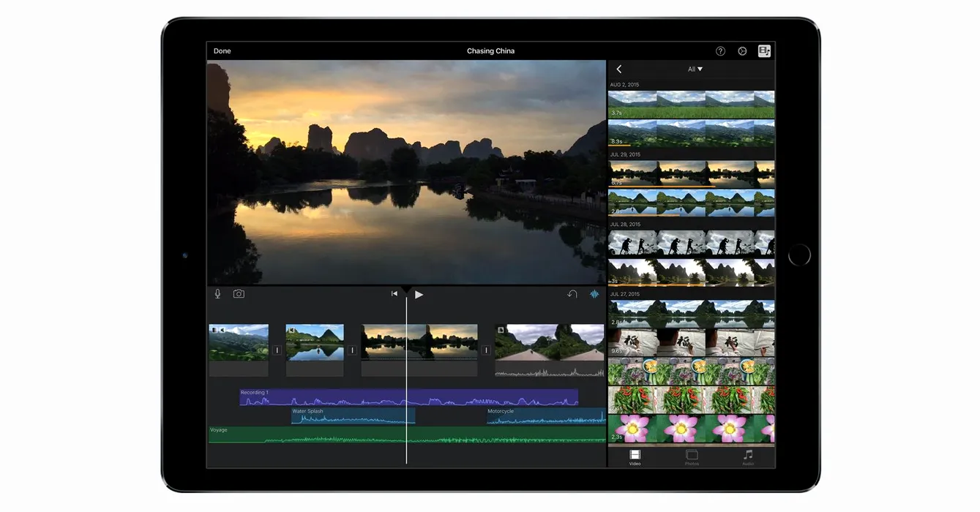Jump to beginning with skip-back button
The height and width of the screenshot is (512, 980).
(x=394, y=294)
